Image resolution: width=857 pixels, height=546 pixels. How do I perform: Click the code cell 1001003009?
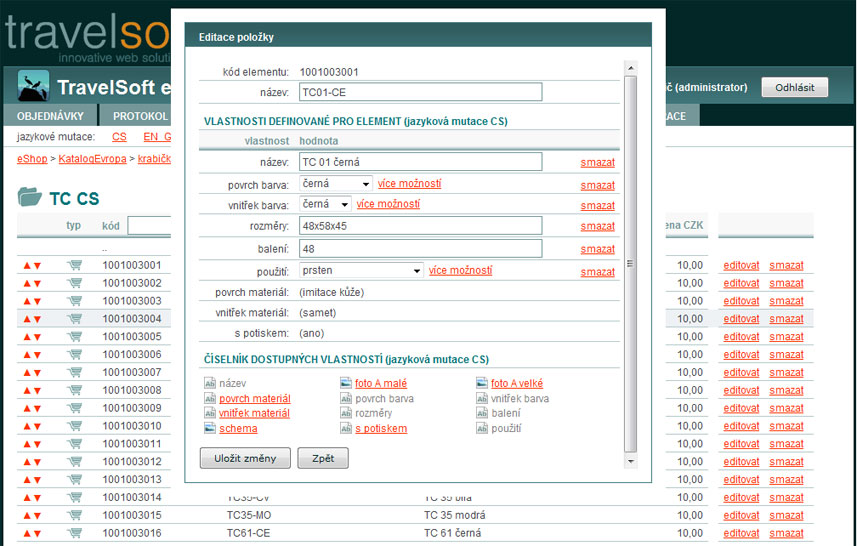tap(132, 408)
